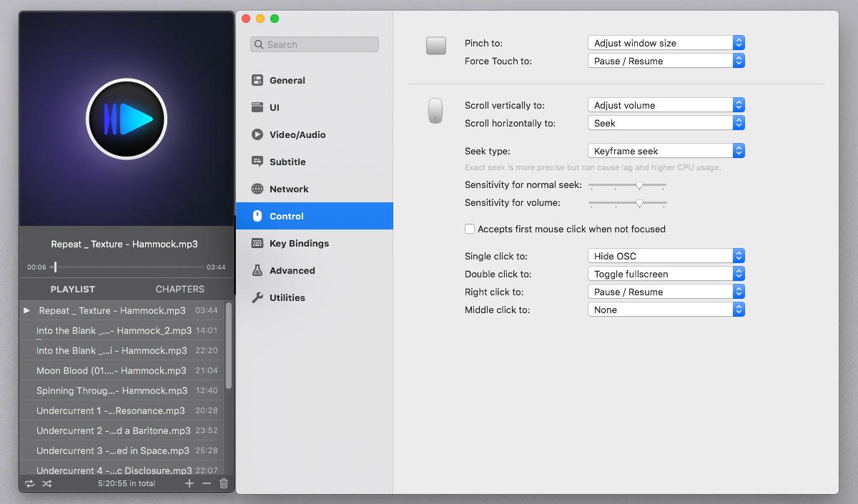Click the preferences Search field
This screenshot has width=858, height=504.
pyautogui.click(x=315, y=44)
